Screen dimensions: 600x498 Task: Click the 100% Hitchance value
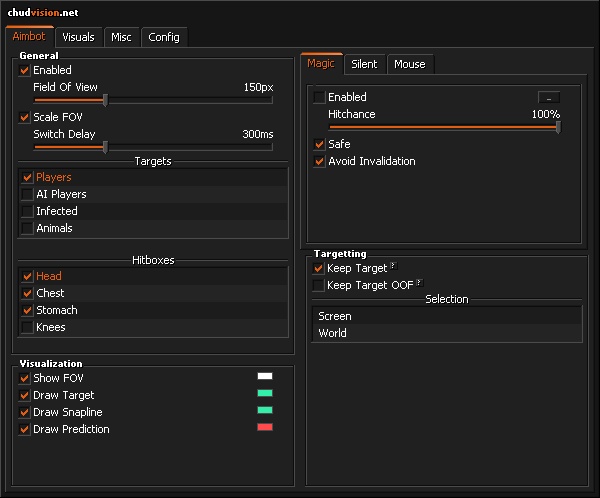(x=546, y=114)
